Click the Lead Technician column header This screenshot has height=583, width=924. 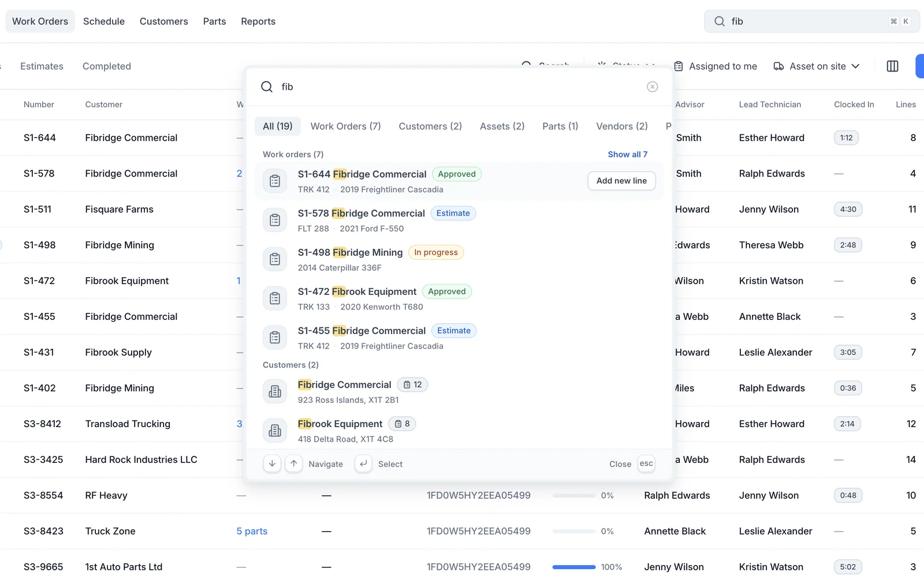[x=770, y=104]
